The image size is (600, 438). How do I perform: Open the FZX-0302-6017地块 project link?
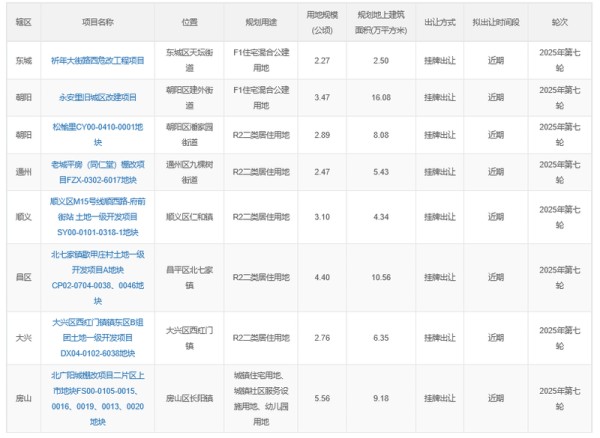click(98, 172)
